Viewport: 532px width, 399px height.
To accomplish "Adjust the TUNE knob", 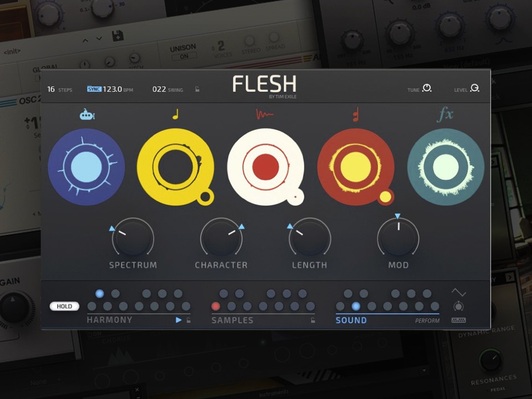I will coord(427,88).
